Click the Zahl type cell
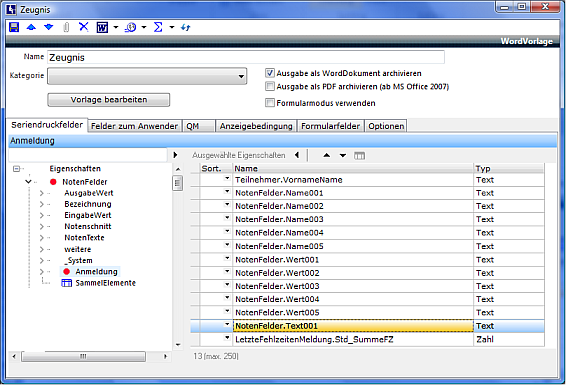Image resolution: width=566 pixels, height=385 pixels. point(509,340)
